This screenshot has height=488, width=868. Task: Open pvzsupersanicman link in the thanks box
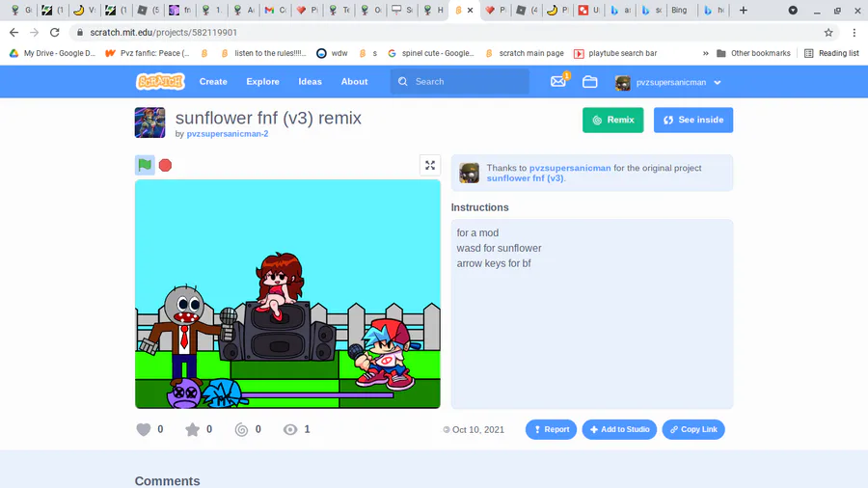coord(570,168)
